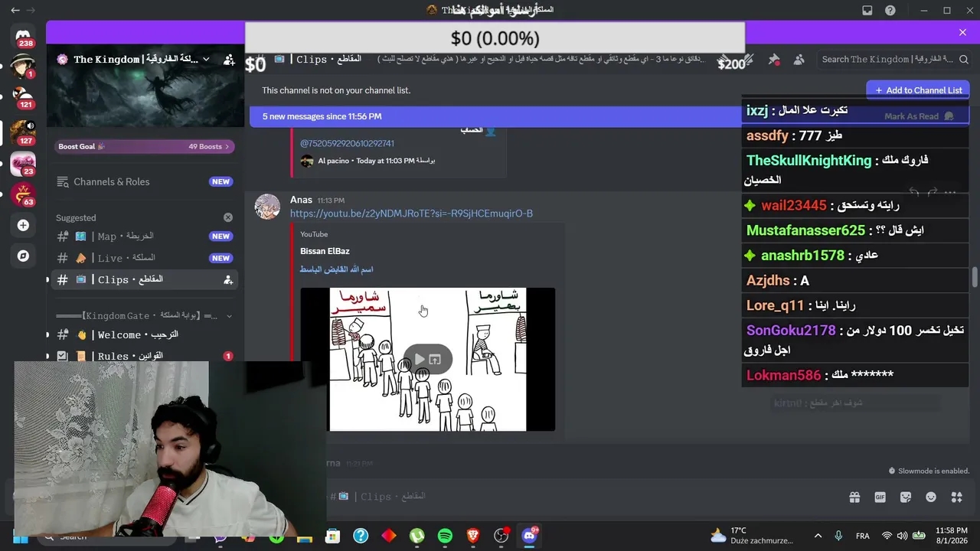Select the Live channel
The width and height of the screenshot is (980, 551).
coord(145,258)
